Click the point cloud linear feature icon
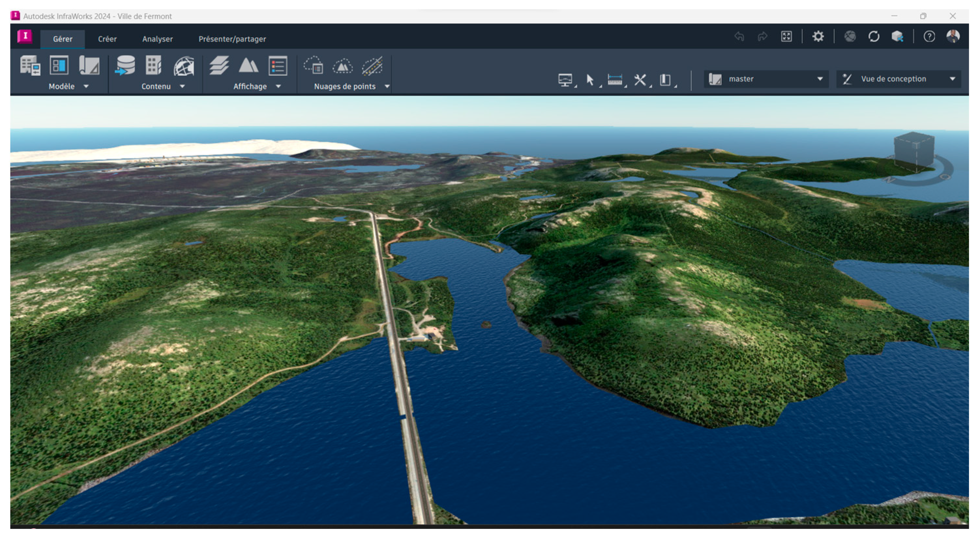 click(x=372, y=66)
